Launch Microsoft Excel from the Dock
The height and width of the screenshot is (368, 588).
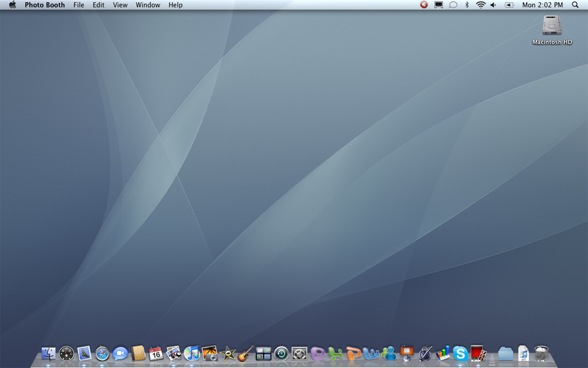coord(335,353)
